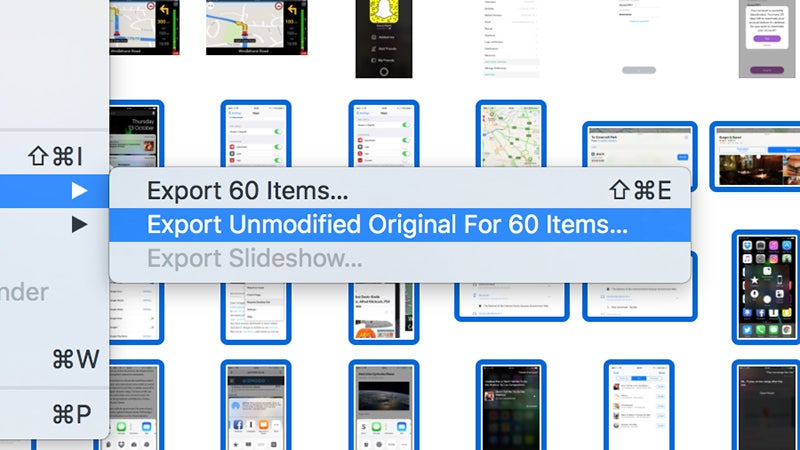
Task: Select white screenshot with grey pill button
Action: pos(639,39)
